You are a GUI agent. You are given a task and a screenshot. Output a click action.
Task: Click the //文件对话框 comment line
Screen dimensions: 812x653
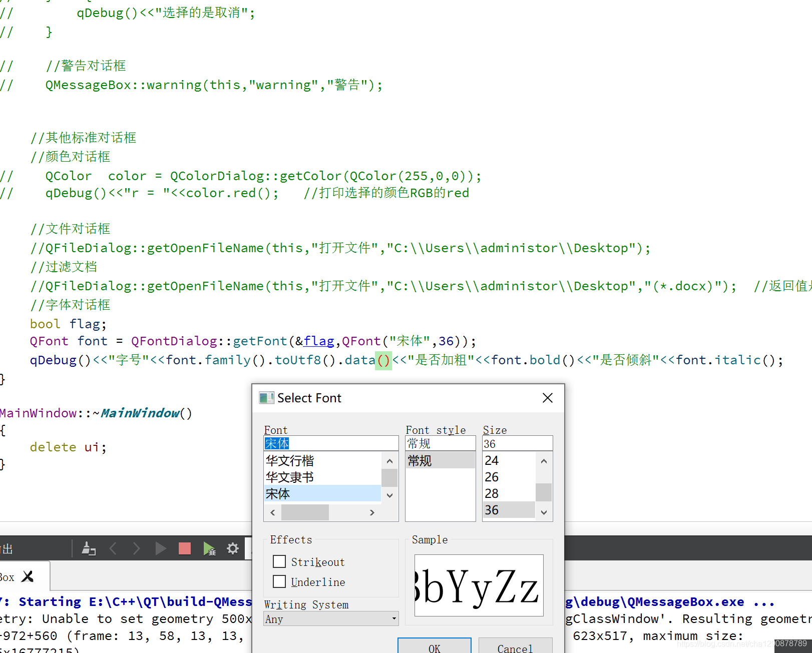pos(70,229)
